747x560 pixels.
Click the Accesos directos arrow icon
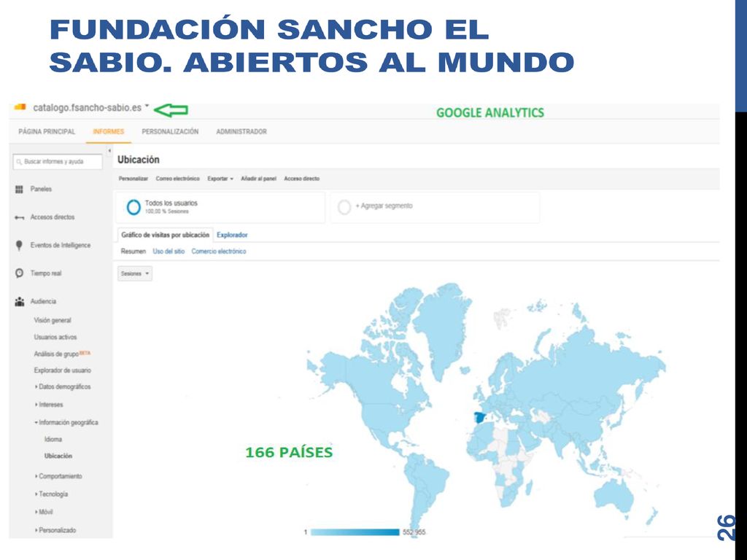tap(19, 217)
